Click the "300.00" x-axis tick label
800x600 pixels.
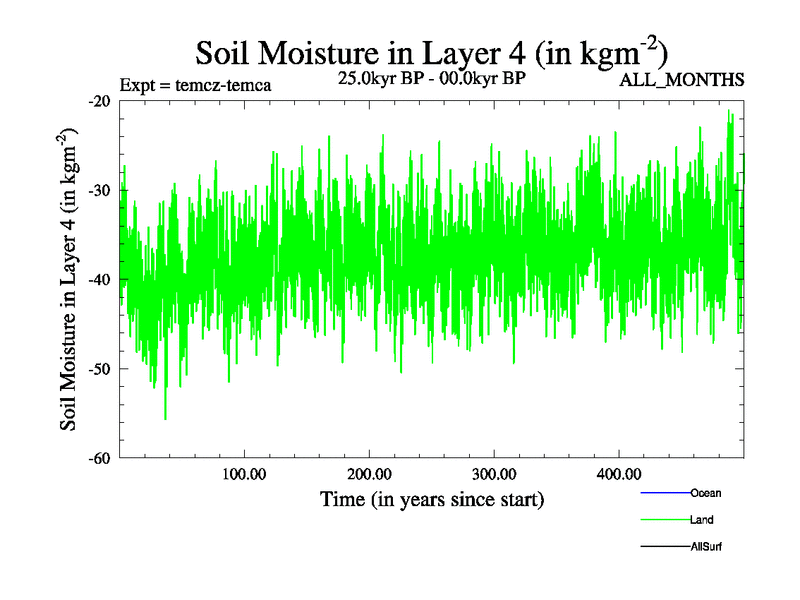click(494, 473)
